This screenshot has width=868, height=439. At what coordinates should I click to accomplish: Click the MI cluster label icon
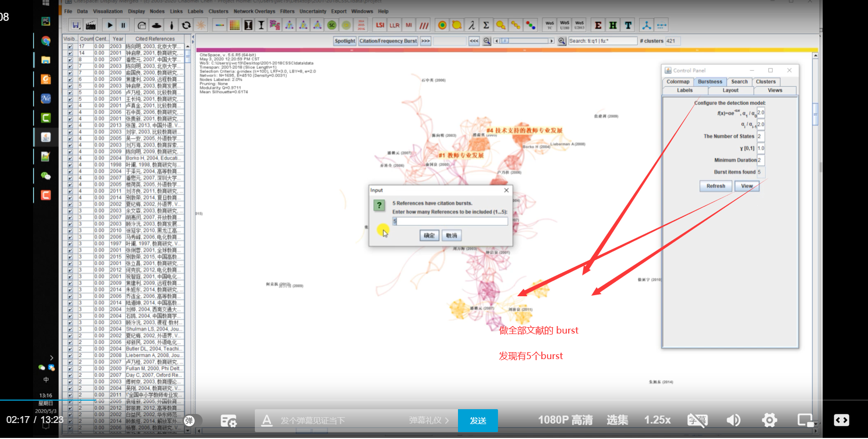pyautogui.click(x=409, y=25)
